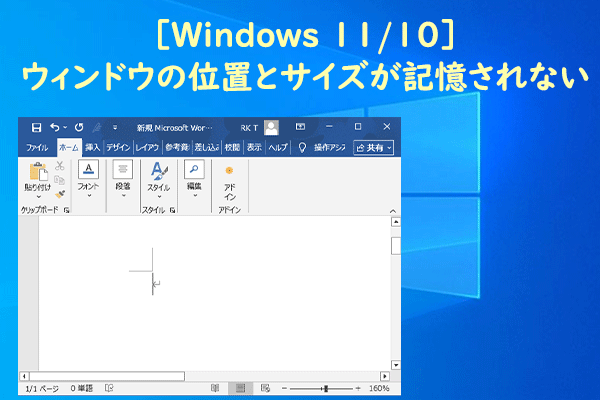Click the zoom slider handle

point(326,389)
